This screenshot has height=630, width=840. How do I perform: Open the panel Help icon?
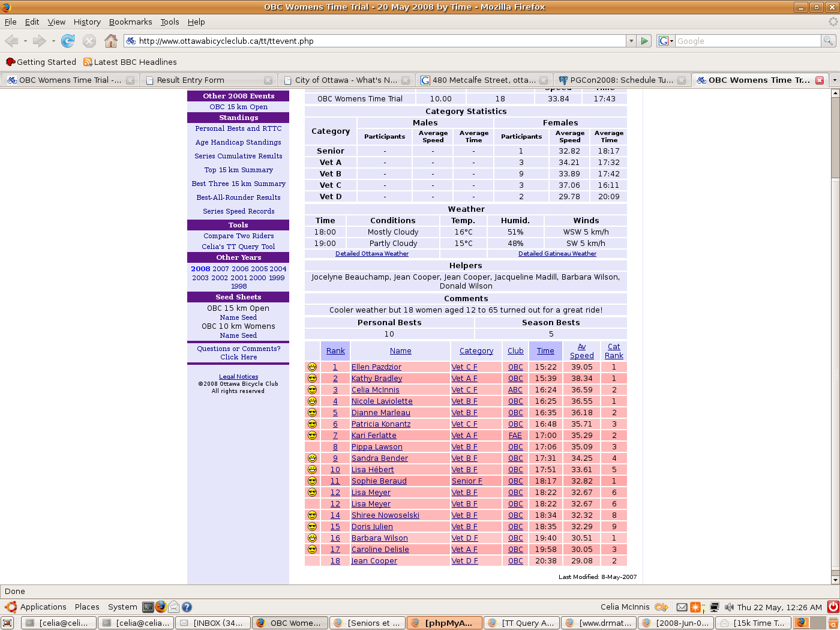187,607
